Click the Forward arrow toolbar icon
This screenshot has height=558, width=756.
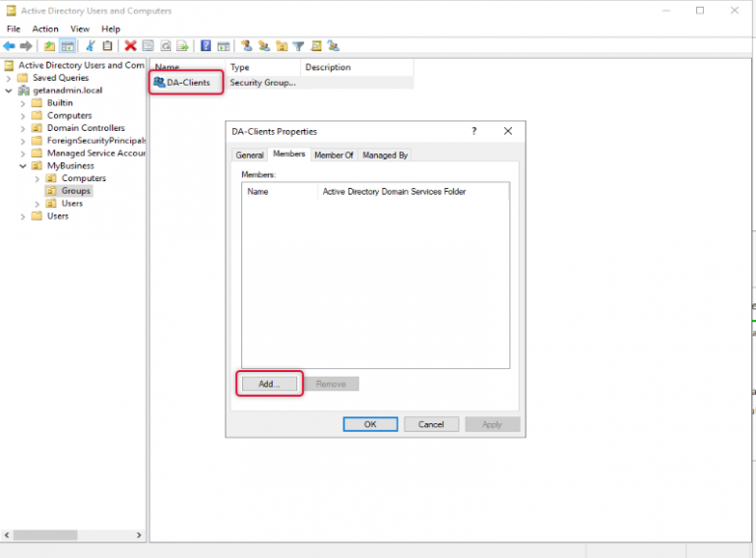pos(26,46)
